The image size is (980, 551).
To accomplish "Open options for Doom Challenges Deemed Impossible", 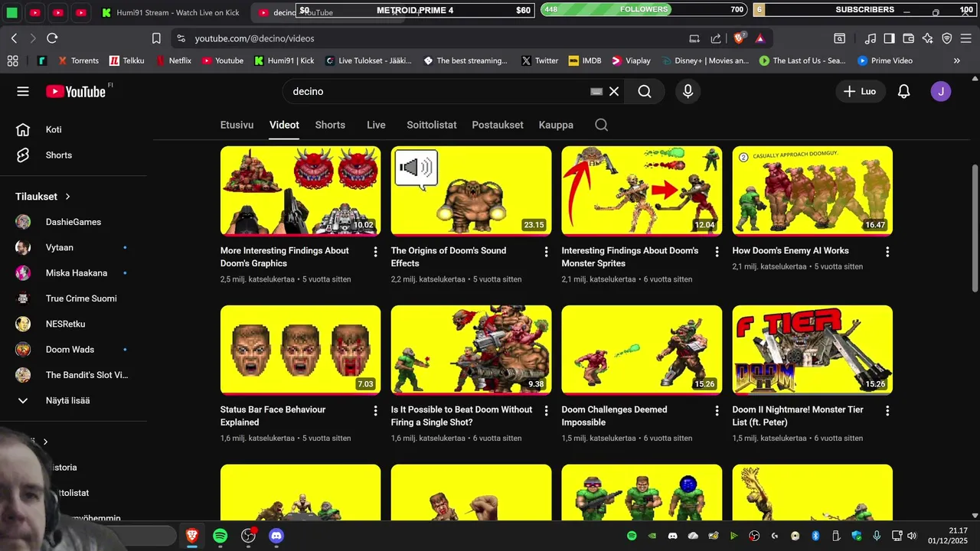I will pyautogui.click(x=717, y=411).
